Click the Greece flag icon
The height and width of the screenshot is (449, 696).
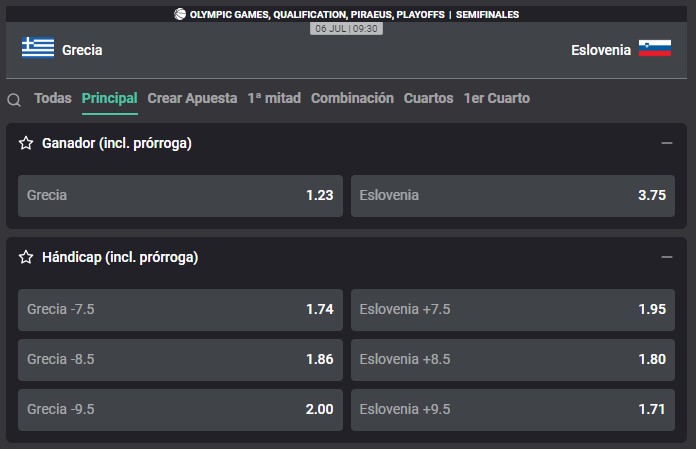(x=39, y=48)
